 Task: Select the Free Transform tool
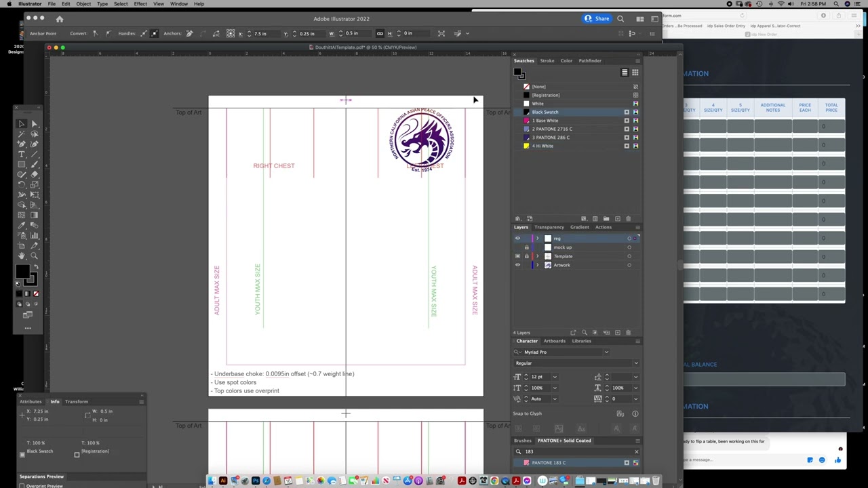tap(35, 195)
